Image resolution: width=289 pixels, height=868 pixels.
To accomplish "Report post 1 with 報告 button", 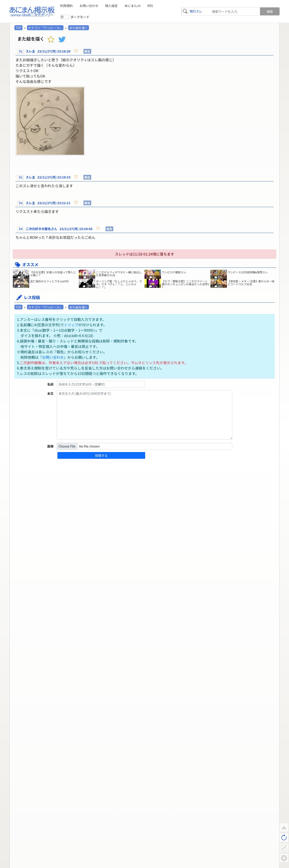I will (x=87, y=51).
